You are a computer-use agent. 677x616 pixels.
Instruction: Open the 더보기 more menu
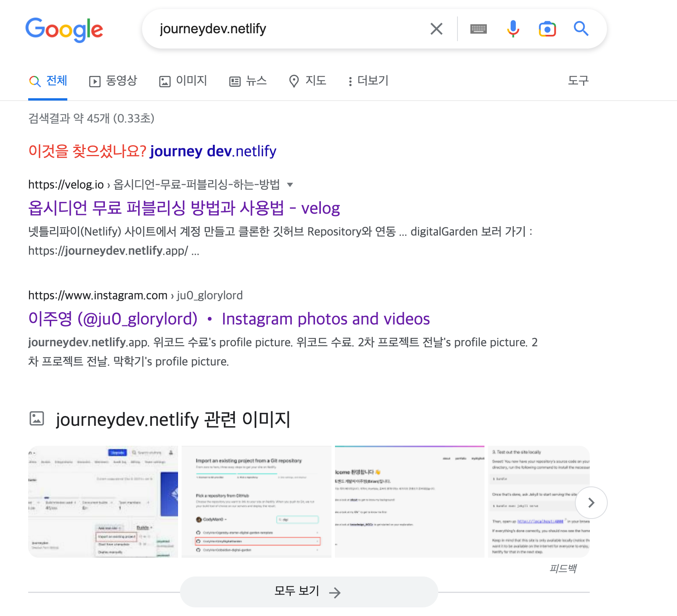[368, 81]
